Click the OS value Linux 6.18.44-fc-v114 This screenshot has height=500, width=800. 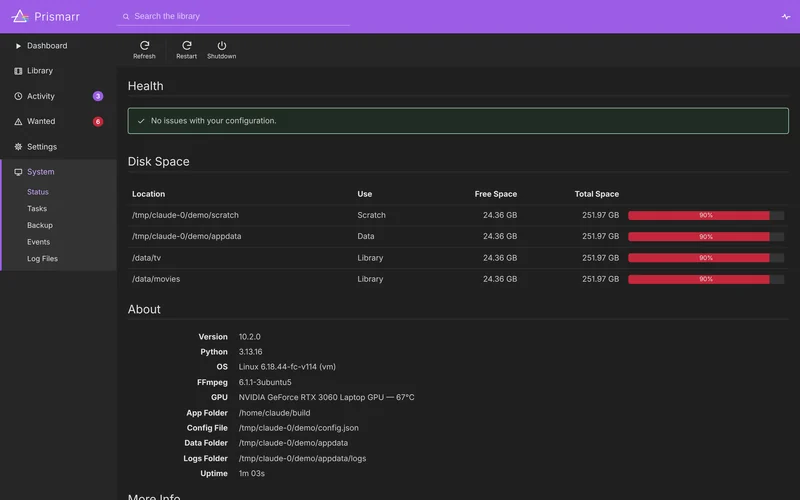287,367
